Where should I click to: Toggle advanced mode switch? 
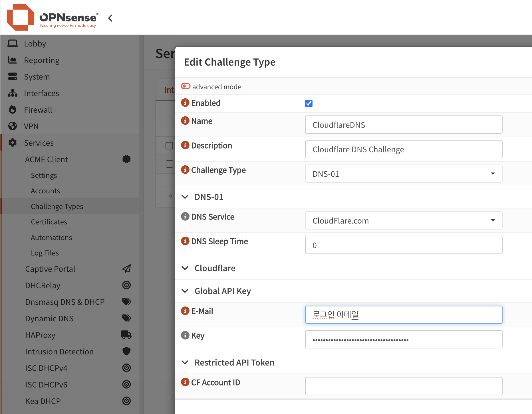click(186, 86)
